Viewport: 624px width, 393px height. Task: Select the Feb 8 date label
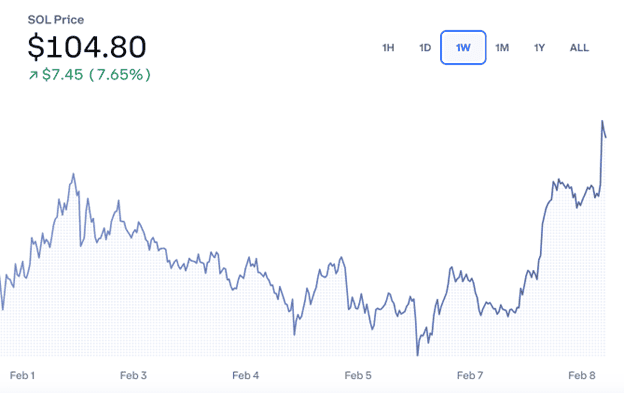tap(582, 375)
